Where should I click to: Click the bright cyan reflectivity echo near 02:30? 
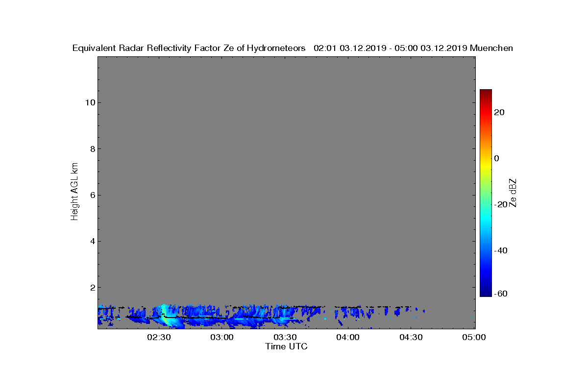168,316
